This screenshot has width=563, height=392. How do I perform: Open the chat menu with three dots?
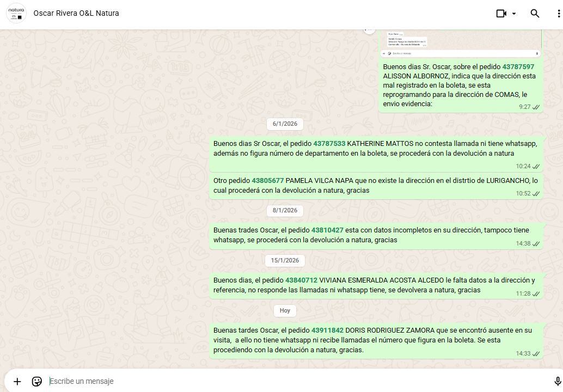click(558, 14)
